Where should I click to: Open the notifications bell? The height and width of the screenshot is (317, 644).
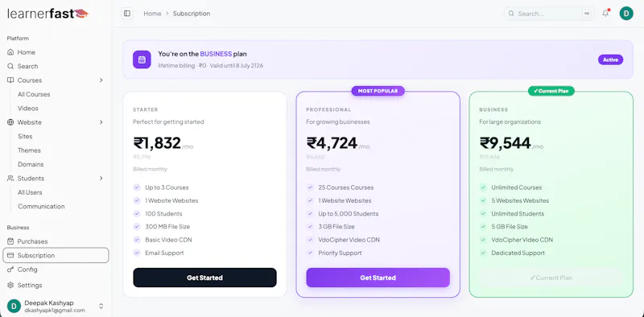[605, 14]
